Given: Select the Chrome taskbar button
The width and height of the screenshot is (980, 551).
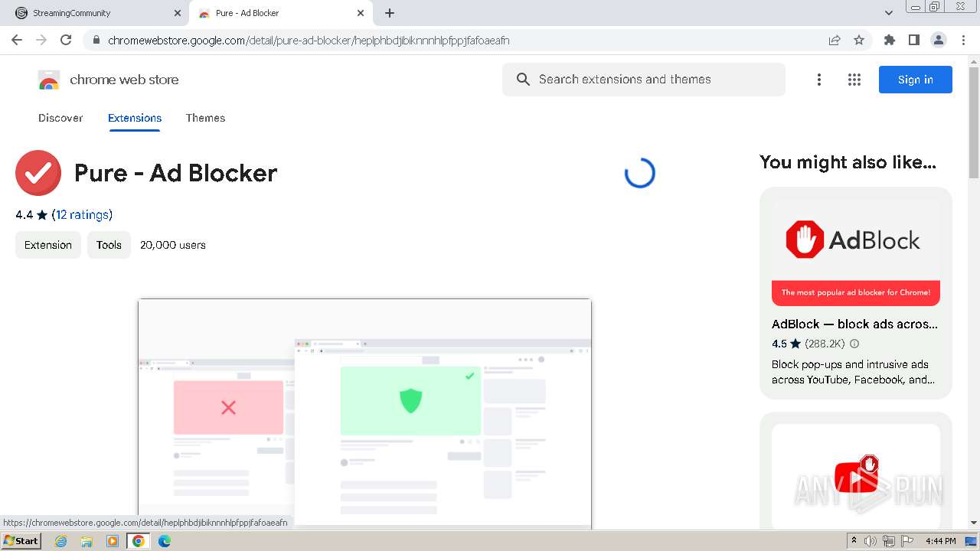Looking at the screenshot, I should click(x=138, y=541).
